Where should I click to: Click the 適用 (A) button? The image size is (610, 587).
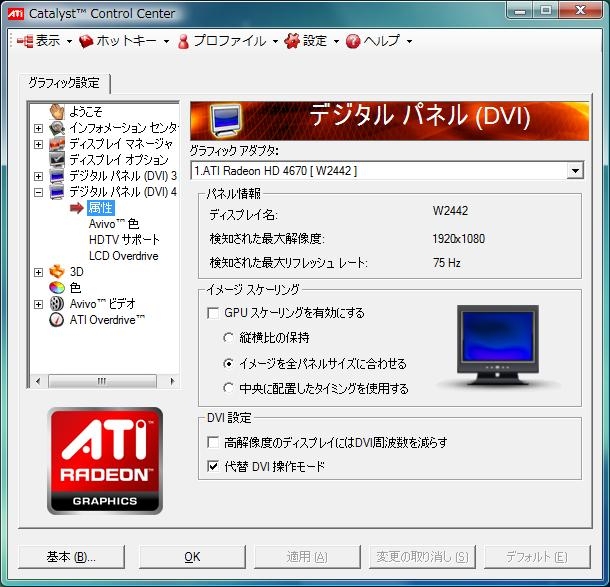point(307,557)
